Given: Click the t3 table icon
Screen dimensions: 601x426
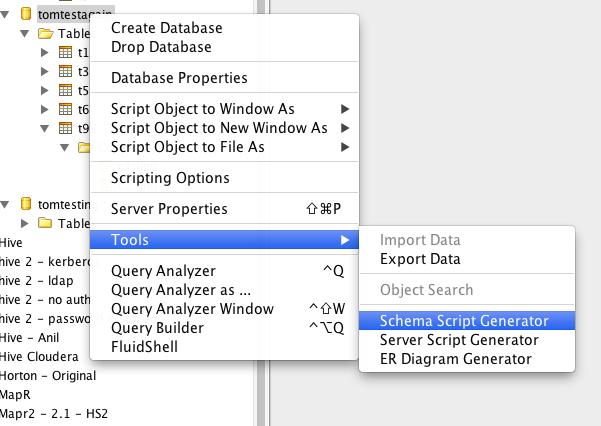Looking at the screenshot, I should [x=66, y=71].
